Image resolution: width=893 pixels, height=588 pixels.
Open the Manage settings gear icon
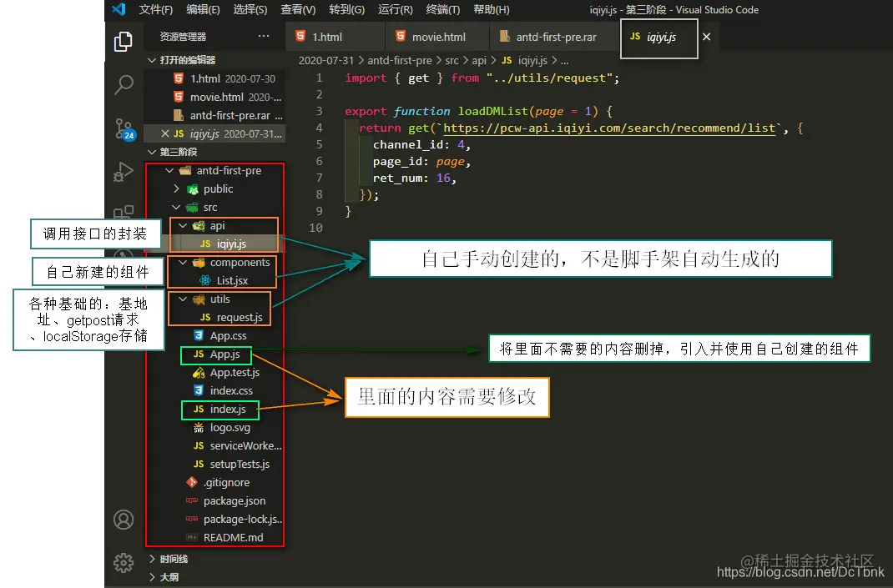click(124, 563)
